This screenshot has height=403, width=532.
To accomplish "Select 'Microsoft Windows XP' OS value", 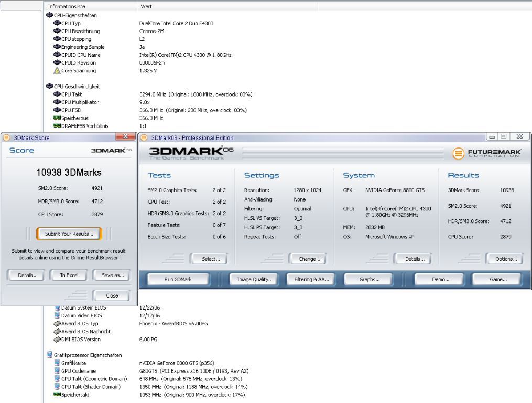I will [x=389, y=237].
